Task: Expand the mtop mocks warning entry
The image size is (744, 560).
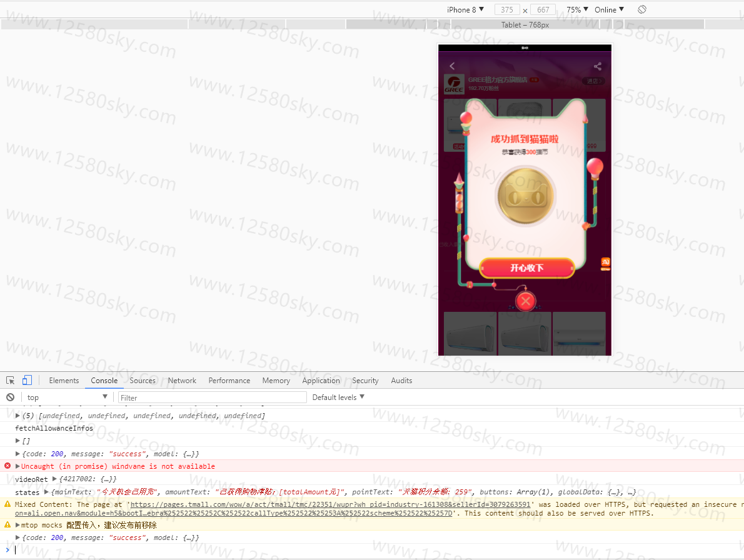Action: 18,525
